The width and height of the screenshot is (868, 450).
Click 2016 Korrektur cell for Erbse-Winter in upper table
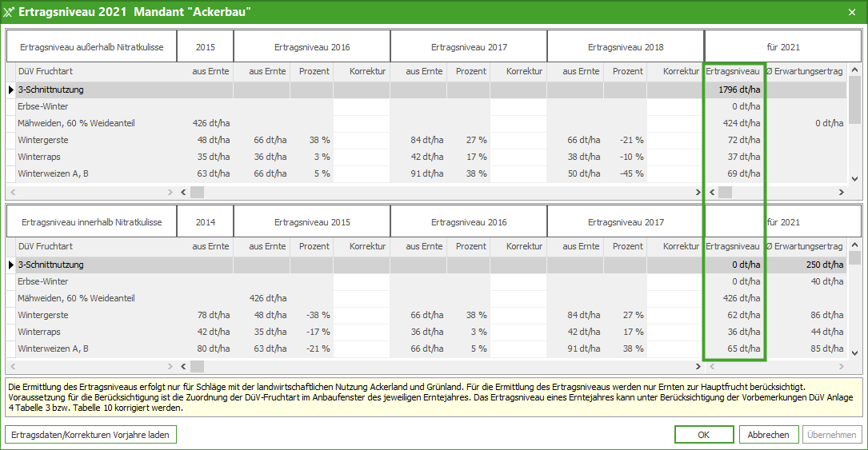point(362,106)
